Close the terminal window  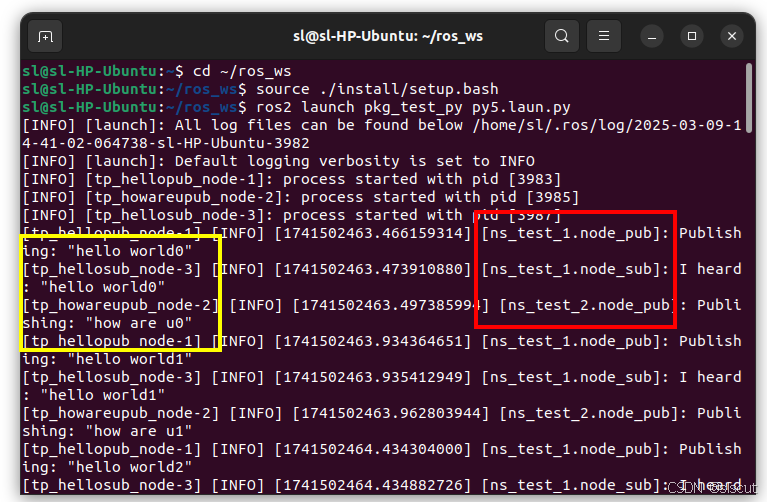click(732, 36)
